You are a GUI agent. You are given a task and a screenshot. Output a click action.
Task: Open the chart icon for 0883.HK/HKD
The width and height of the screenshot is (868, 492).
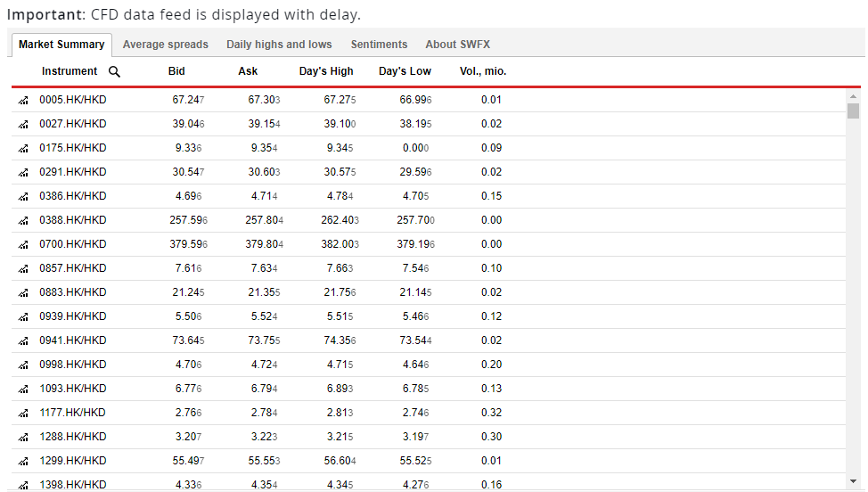[x=23, y=293]
